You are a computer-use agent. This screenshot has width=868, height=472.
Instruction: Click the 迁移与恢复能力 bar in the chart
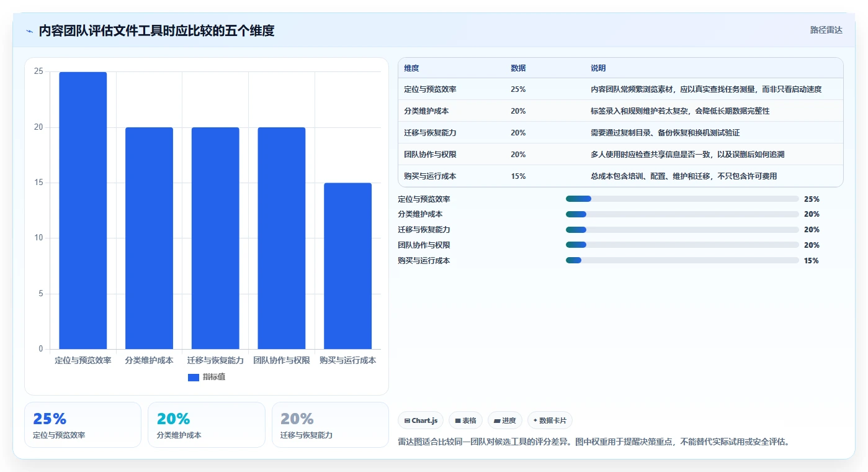pyautogui.click(x=215, y=238)
